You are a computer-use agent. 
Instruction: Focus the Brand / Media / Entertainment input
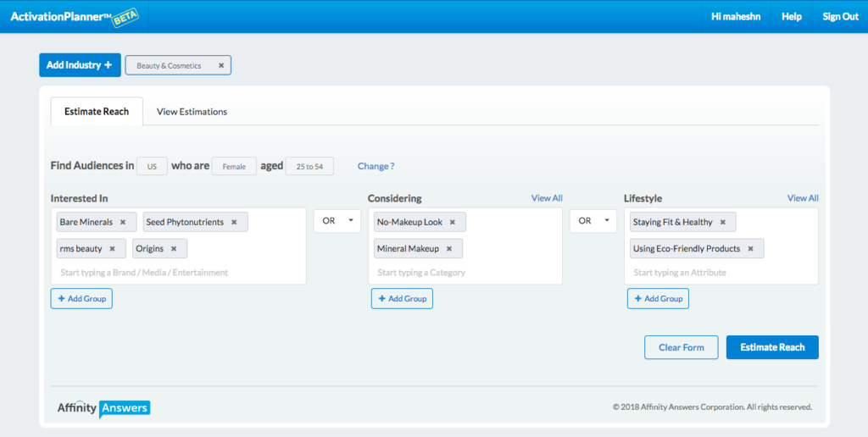pyautogui.click(x=144, y=273)
